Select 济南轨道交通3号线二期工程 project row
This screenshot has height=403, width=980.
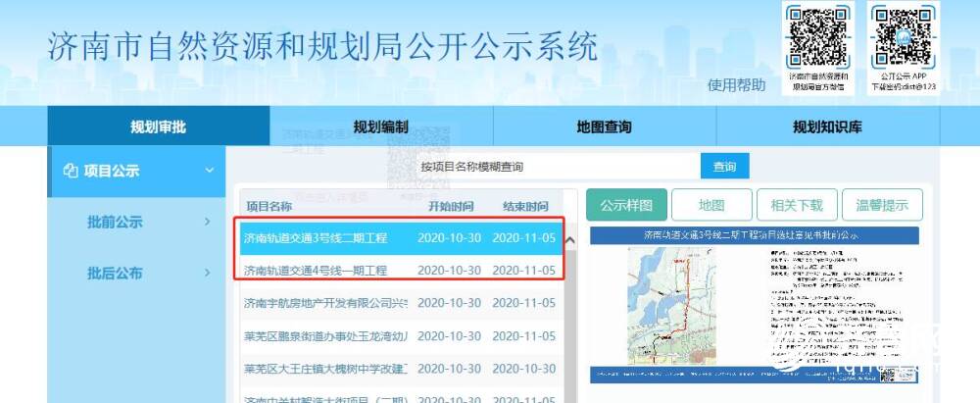[316, 238]
